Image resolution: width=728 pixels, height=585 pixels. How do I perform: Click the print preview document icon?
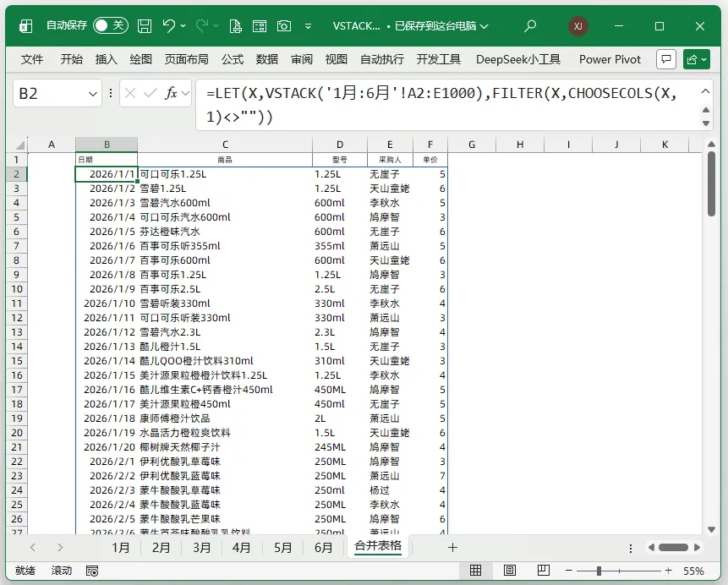click(x=235, y=26)
